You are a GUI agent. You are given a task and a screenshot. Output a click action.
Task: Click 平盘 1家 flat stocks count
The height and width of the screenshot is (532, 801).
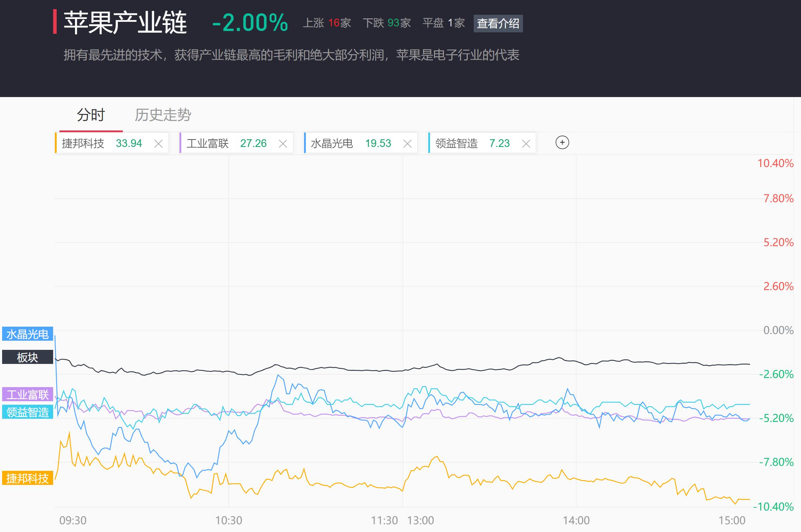(x=443, y=23)
